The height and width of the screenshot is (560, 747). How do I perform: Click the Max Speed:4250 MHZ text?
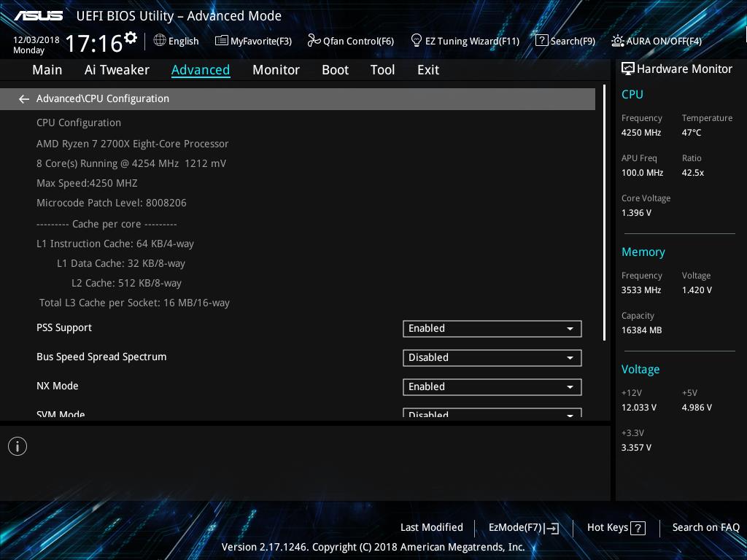pos(87,183)
